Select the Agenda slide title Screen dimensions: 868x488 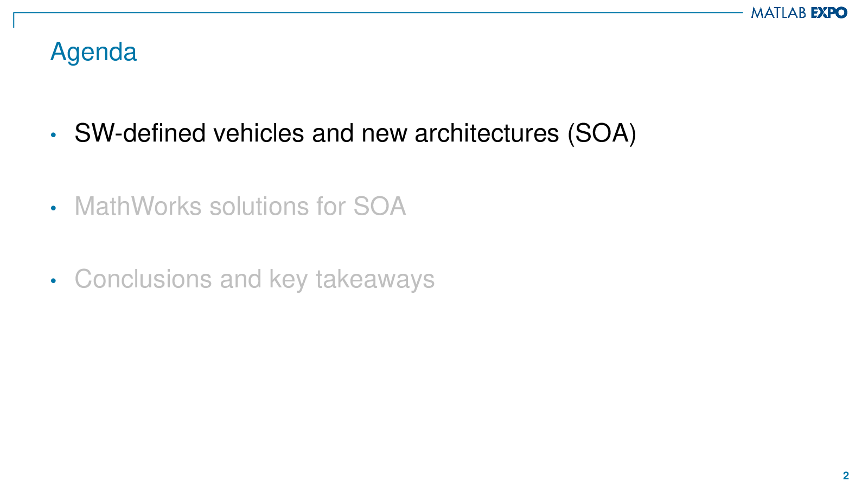point(93,52)
